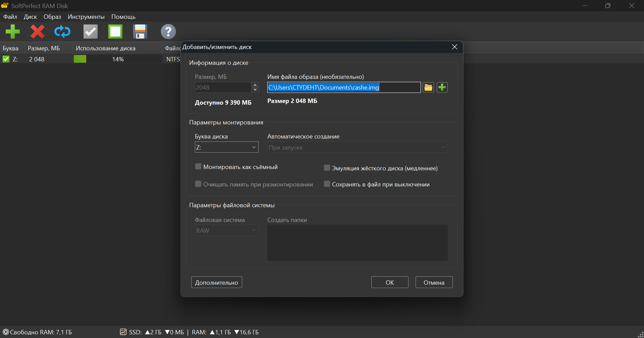Click the gear icon in status bar

coord(6,332)
